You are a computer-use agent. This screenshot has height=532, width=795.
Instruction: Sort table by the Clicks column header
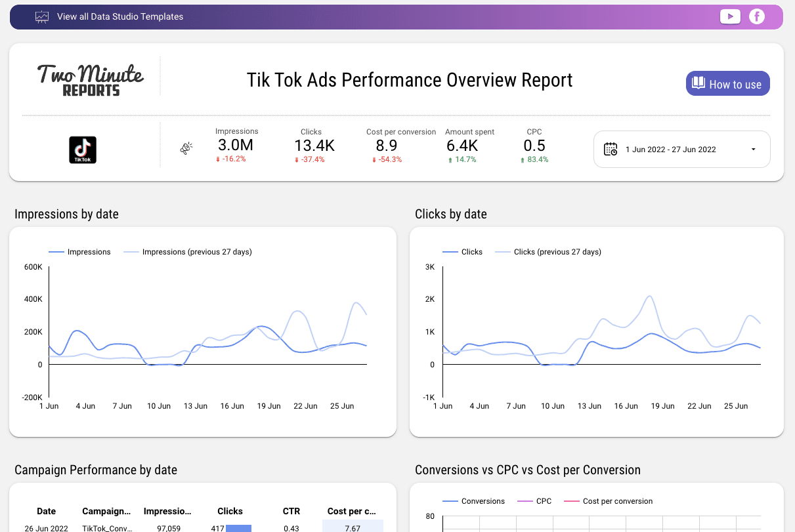(230, 511)
